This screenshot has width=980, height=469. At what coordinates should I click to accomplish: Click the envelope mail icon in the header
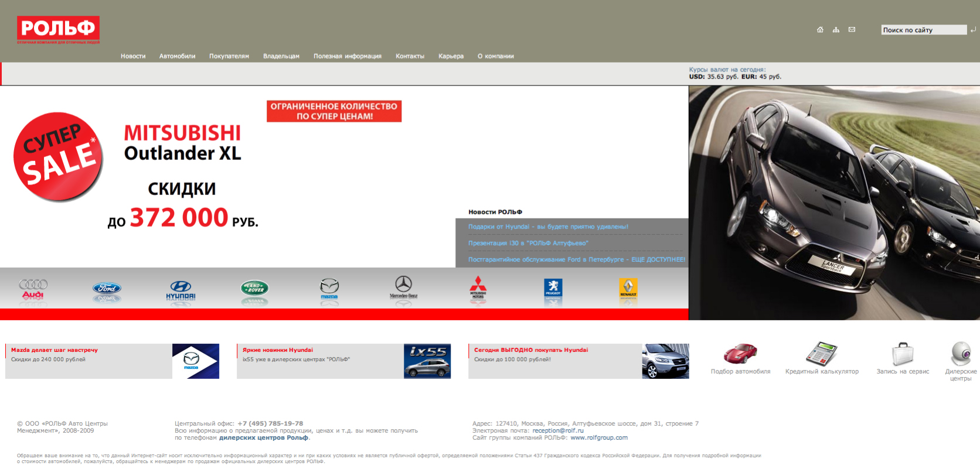tap(852, 30)
